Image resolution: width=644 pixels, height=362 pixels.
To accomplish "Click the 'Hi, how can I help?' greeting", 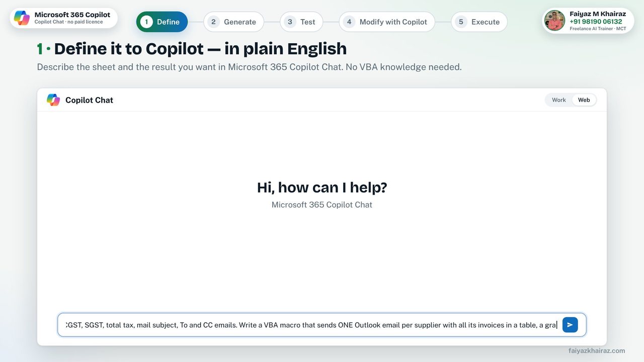I will [322, 188].
